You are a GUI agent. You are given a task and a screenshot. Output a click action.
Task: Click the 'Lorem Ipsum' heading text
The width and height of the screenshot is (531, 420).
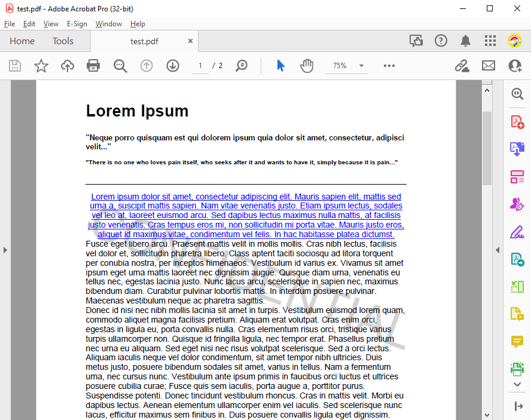coord(137,111)
